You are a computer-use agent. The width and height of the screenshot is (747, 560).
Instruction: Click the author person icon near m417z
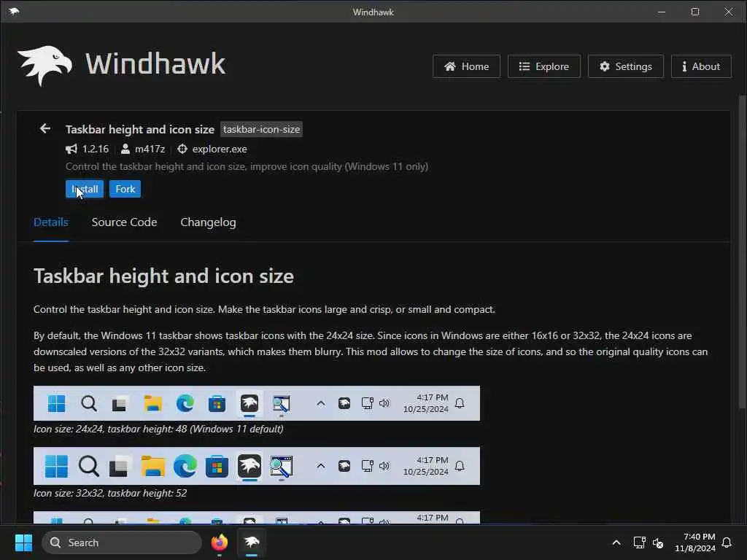click(125, 149)
